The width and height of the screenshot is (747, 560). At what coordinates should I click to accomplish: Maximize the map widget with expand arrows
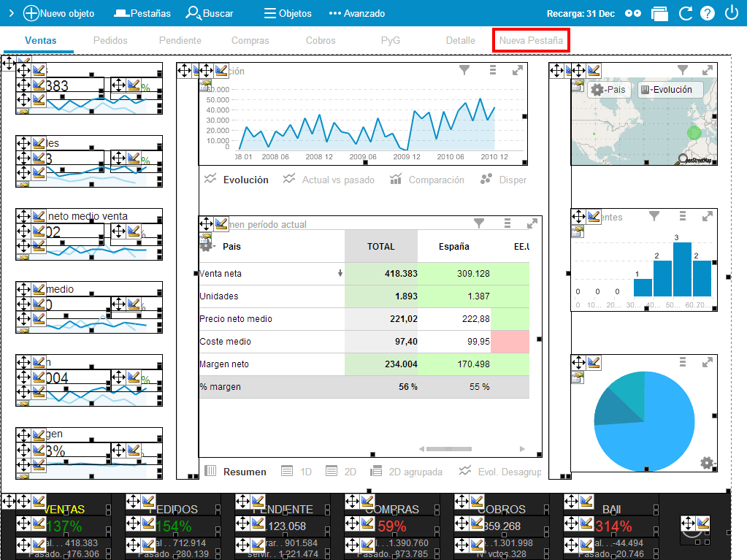(707, 70)
